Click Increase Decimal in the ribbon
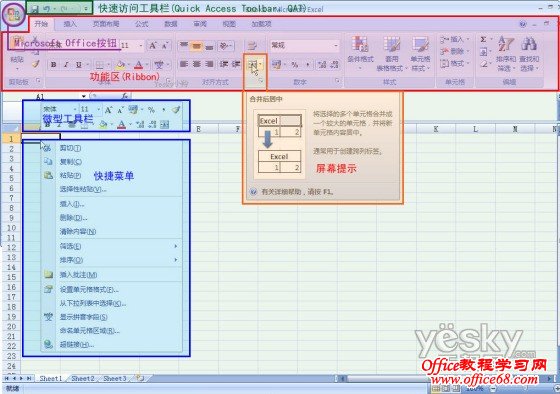Screen dimensions: 560x394 tap(322, 65)
